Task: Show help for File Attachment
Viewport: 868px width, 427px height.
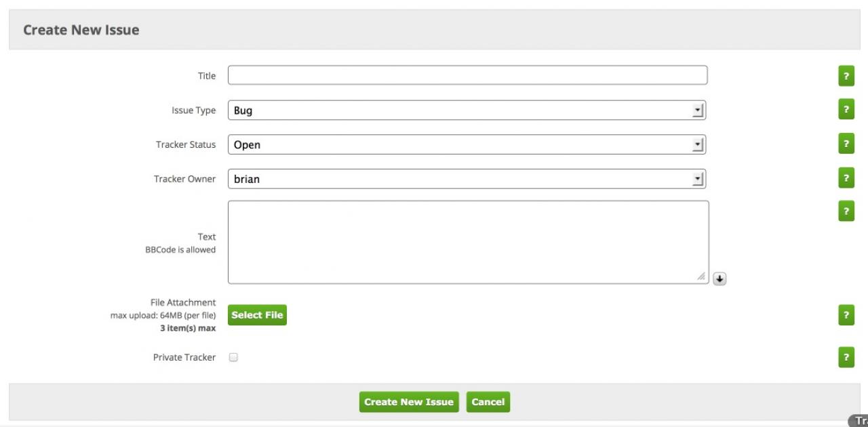Action: pyautogui.click(x=846, y=315)
